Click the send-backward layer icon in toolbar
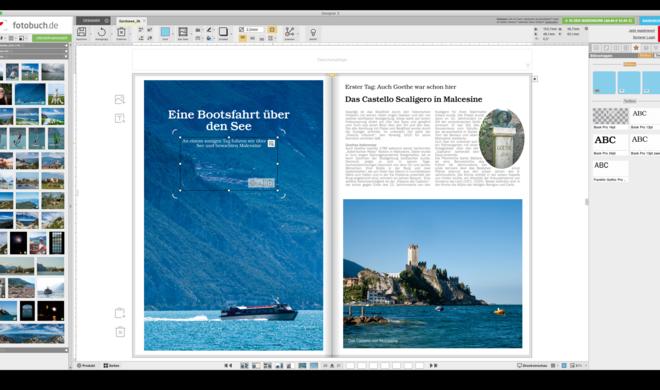The width and height of the screenshot is (660, 390). 141,38
